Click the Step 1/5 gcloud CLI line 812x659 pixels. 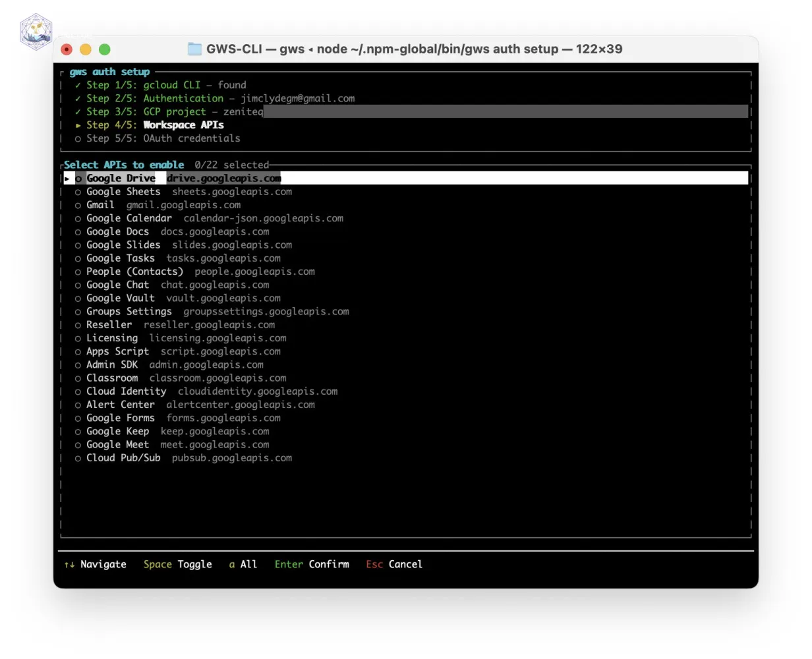pyautogui.click(x=160, y=85)
